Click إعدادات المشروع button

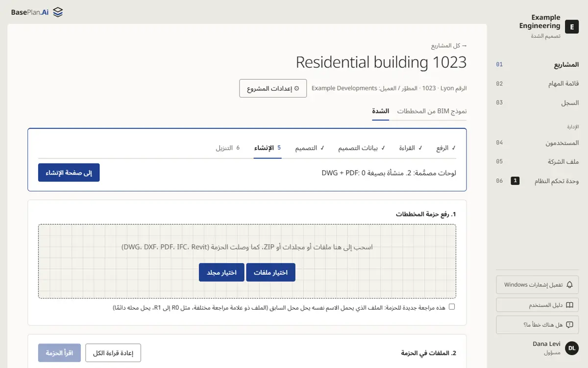[273, 88]
